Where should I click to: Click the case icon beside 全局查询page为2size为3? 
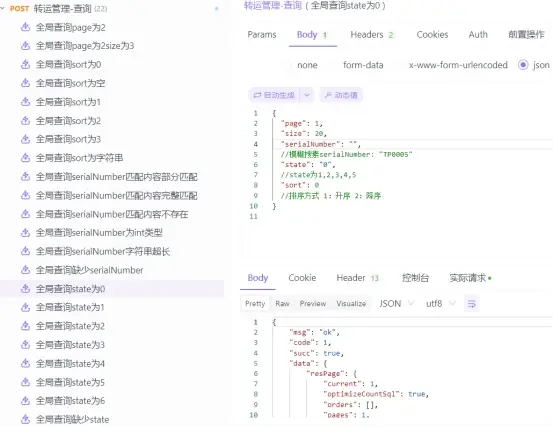click(25, 46)
